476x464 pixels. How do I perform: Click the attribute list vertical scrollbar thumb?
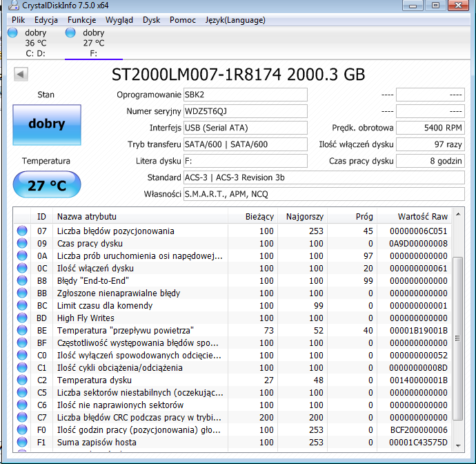tap(458, 338)
